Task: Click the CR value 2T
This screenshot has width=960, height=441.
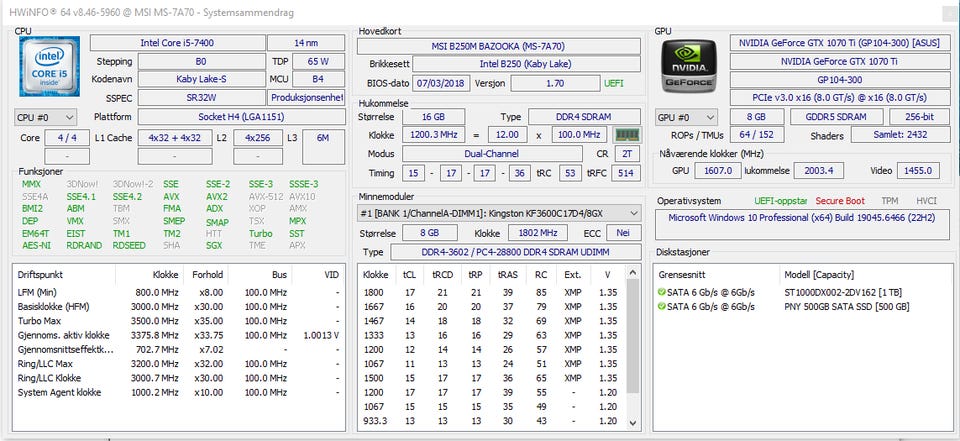Action: pos(626,154)
